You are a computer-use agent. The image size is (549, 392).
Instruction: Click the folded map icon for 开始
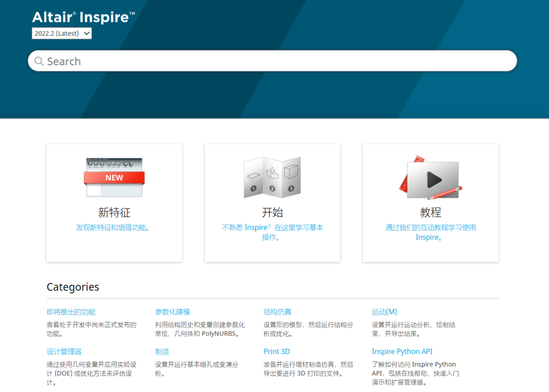point(272,177)
